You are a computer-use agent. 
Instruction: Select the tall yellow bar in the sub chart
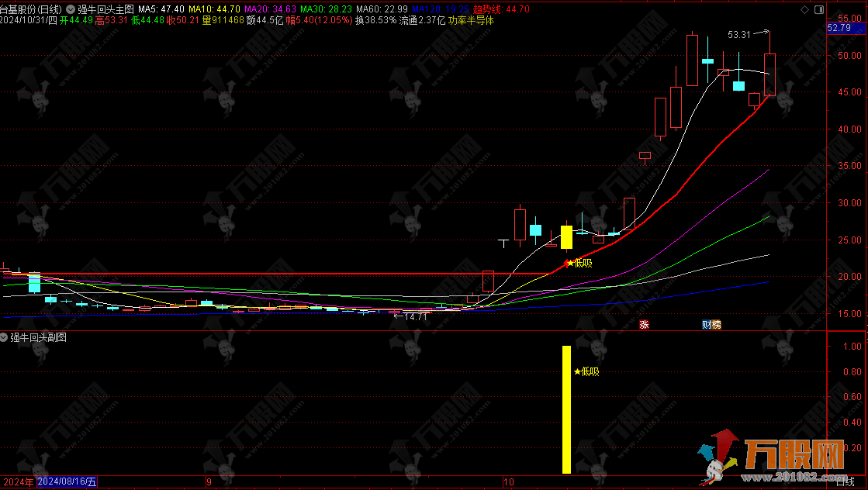pos(566,410)
